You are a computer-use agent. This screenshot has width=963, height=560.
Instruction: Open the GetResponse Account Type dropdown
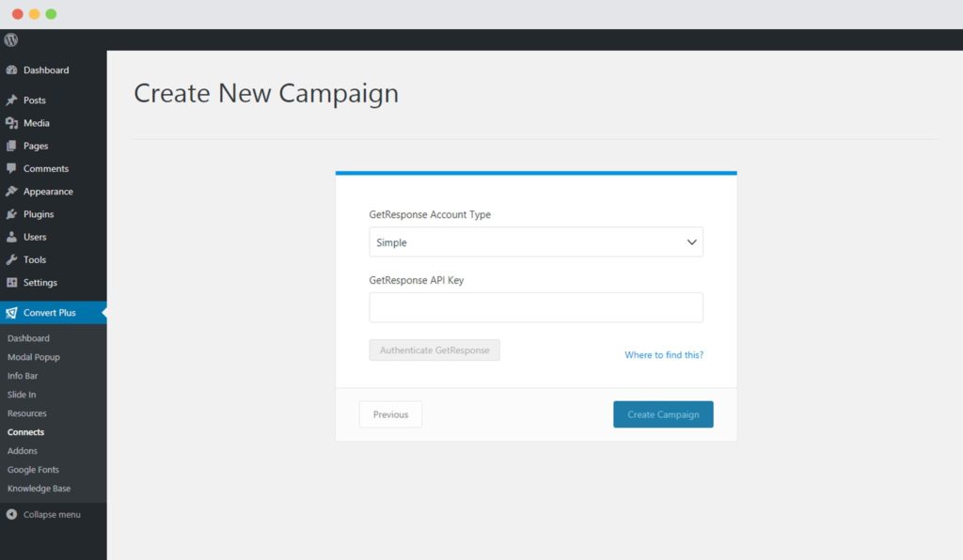coord(536,241)
